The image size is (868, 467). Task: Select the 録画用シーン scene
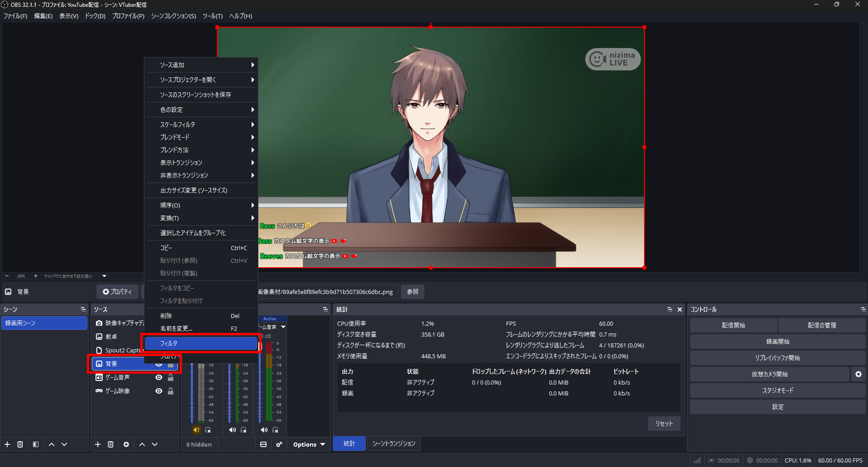(44, 323)
